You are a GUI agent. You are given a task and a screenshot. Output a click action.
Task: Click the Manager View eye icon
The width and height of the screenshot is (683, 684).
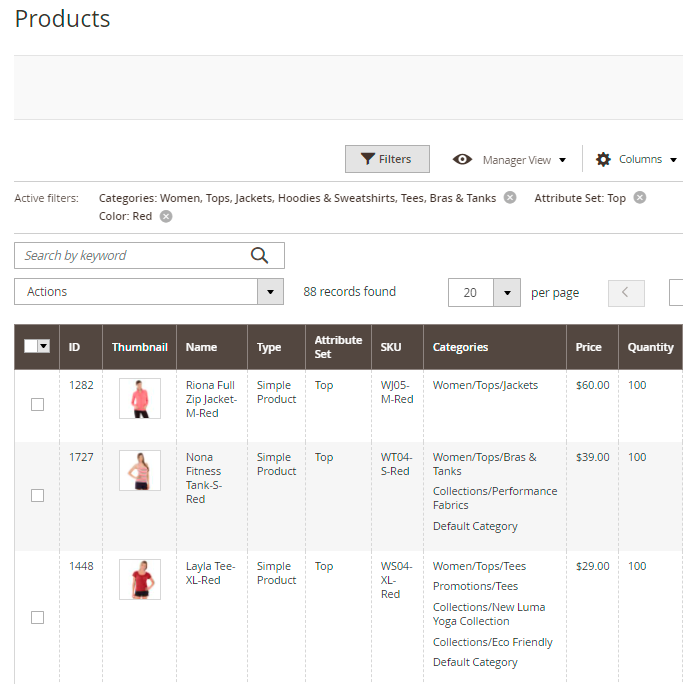point(462,160)
